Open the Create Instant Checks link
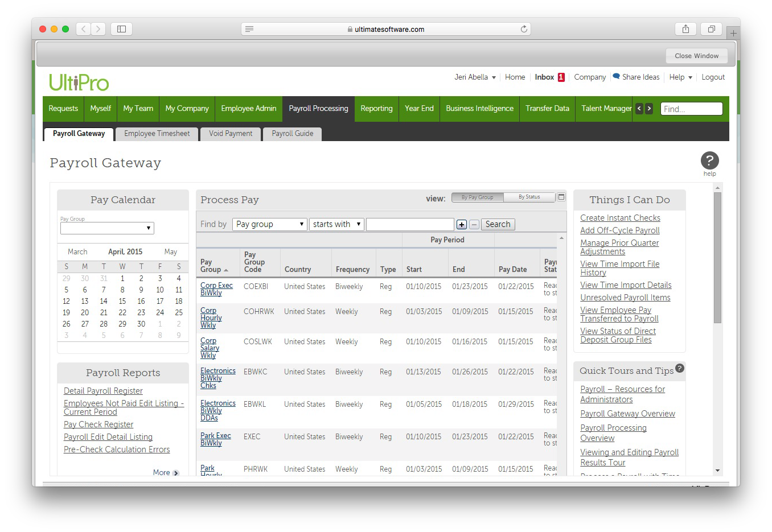 point(620,218)
